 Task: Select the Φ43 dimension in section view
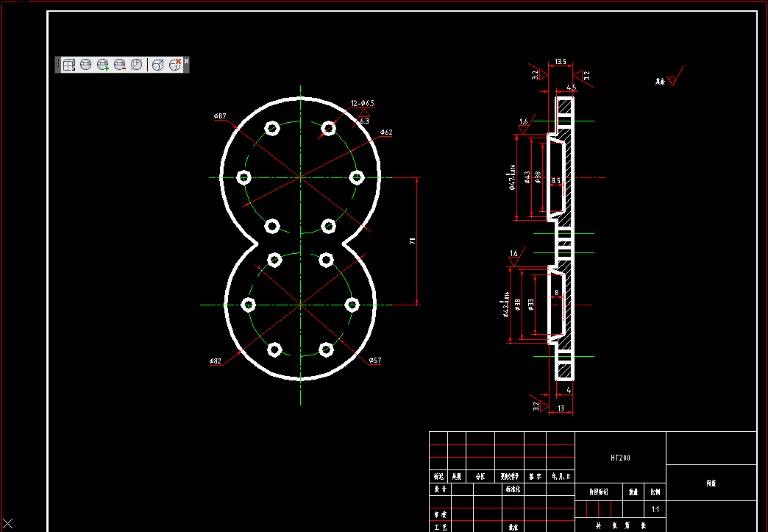click(x=527, y=177)
